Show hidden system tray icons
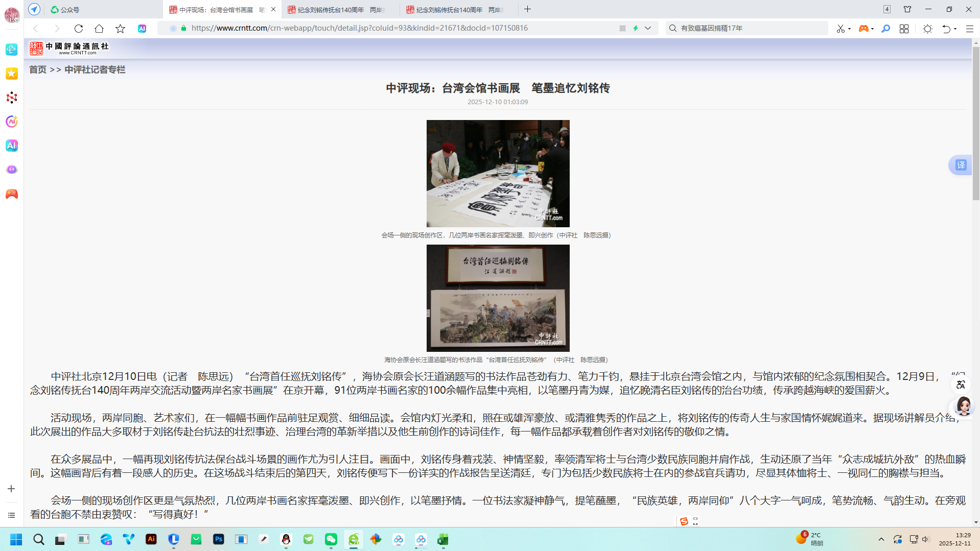 click(x=881, y=539)
